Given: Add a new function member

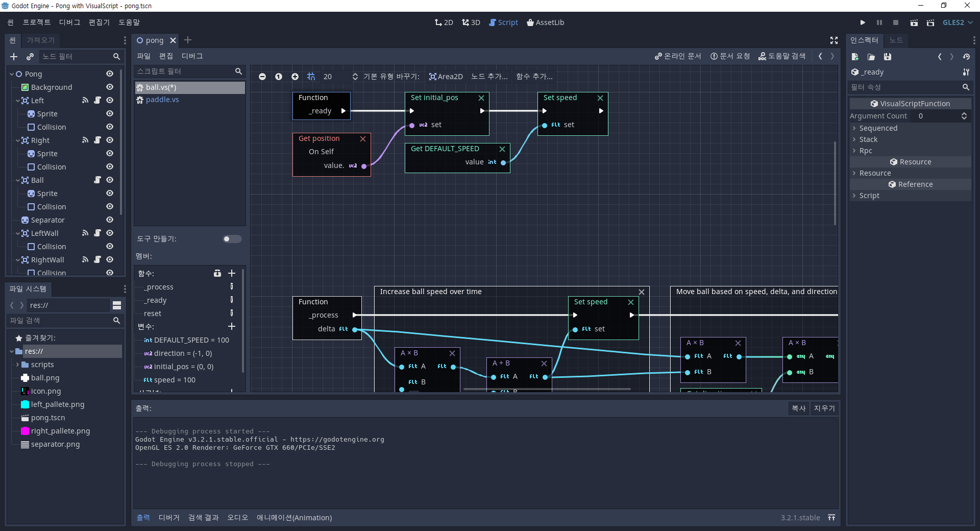Looking at the screenshot, I should click(232, 273).
